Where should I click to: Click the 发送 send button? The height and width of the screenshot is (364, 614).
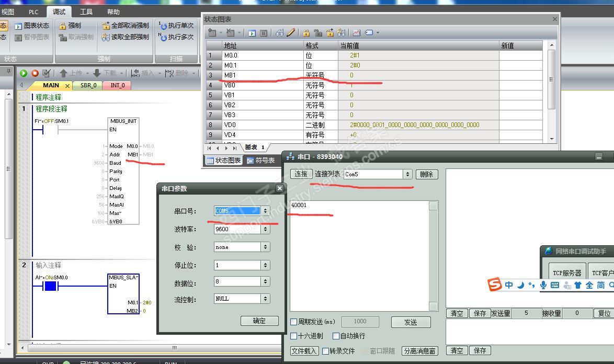coord(411,322)
